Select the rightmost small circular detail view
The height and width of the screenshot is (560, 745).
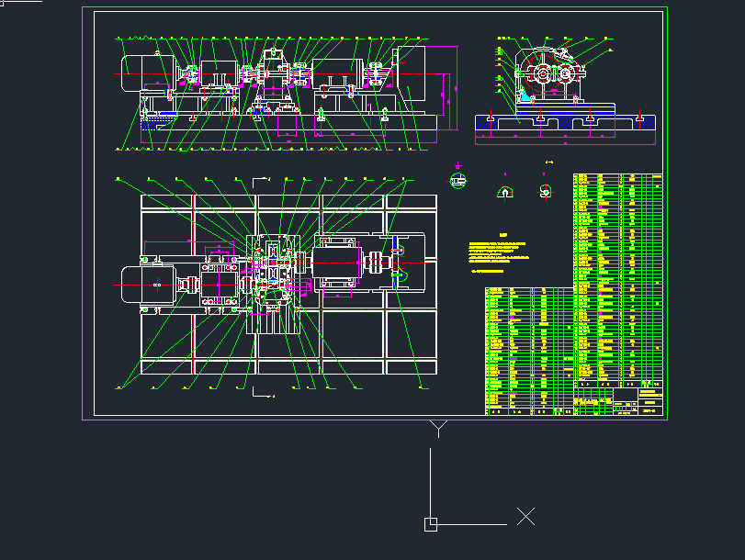[x=545, y=191]
